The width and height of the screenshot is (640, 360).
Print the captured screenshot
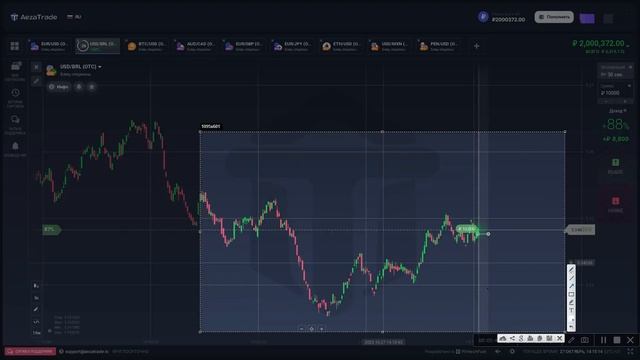530,338
